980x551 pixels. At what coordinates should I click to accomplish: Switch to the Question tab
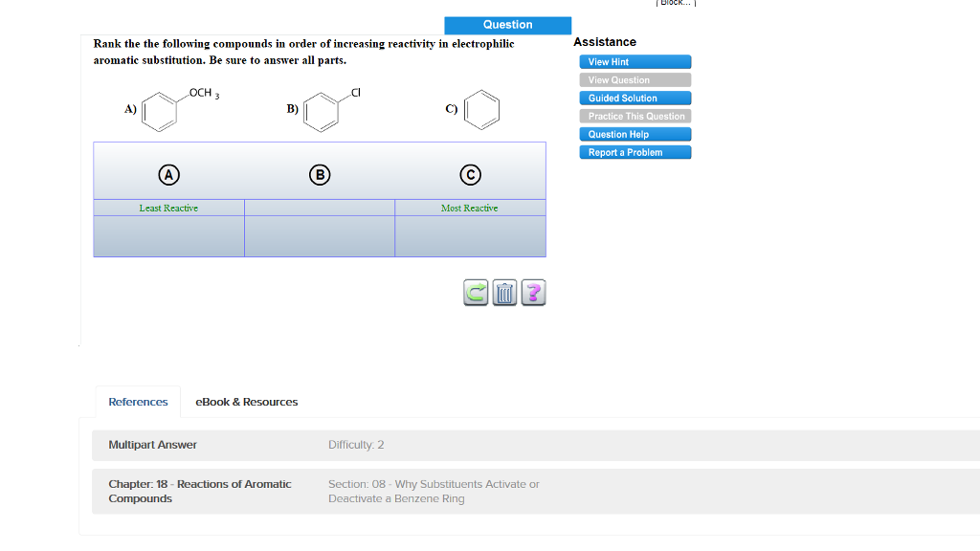pos(507,25)
